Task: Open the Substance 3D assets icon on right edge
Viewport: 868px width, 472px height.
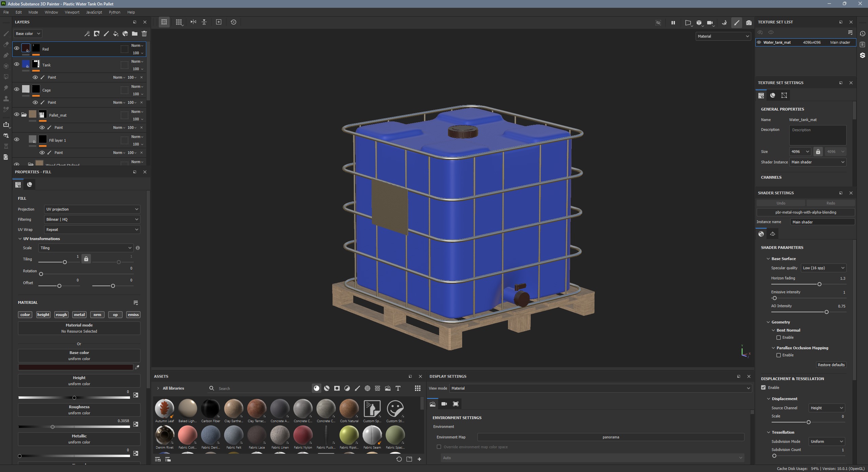Action: [863, 55]
